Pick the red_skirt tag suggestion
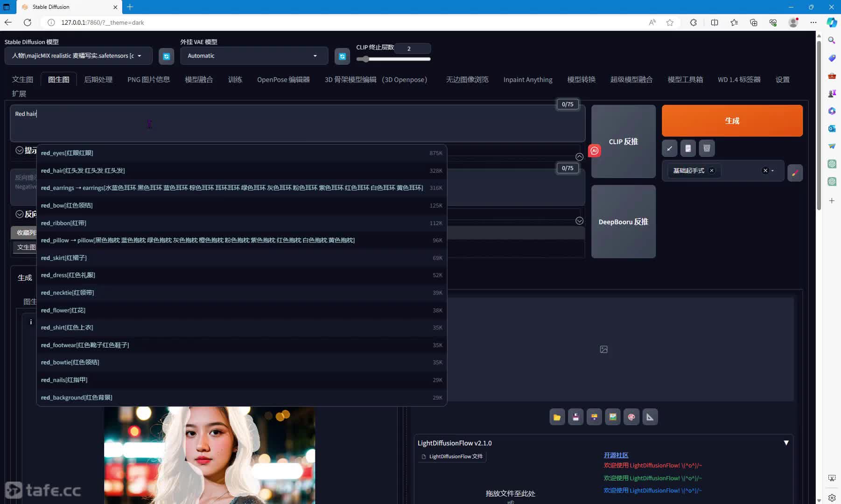Viewport: 841px width, 504px height. pyautogui.click(x=242, y=258)
